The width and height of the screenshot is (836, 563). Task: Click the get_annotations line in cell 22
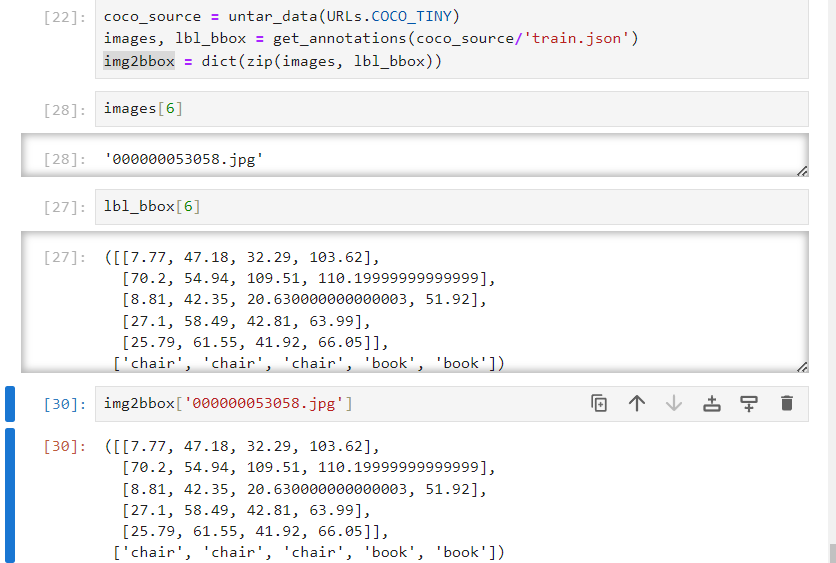click(x=370, y=39)
